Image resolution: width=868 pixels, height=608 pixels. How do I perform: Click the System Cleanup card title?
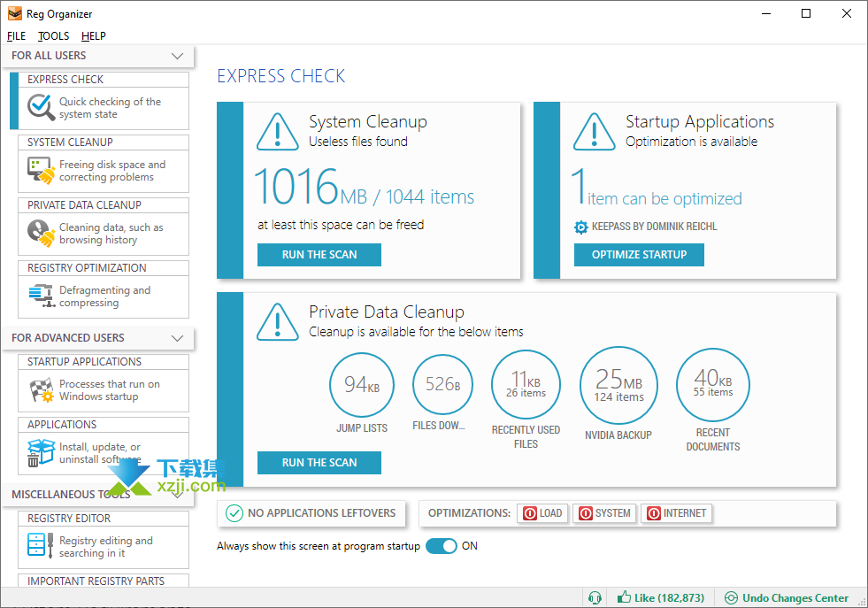(368, 122)
